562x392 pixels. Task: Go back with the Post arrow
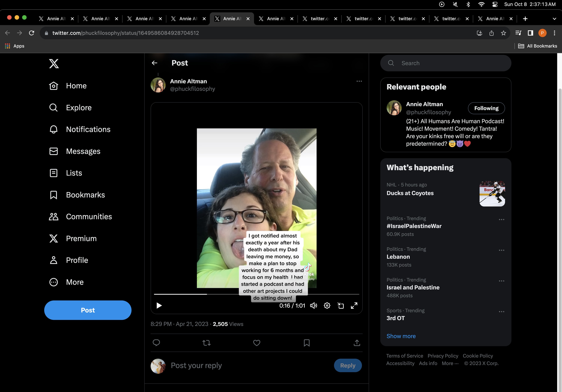[x=154, y=63]
